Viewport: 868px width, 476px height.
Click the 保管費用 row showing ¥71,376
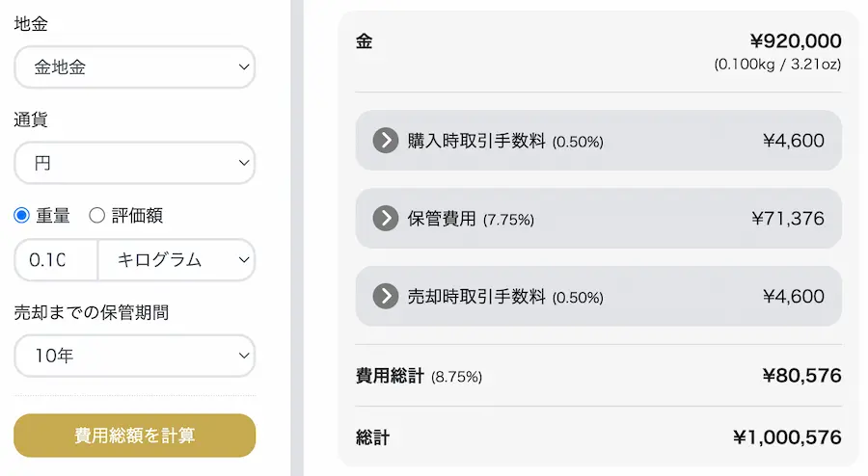[x=598, y=219]
